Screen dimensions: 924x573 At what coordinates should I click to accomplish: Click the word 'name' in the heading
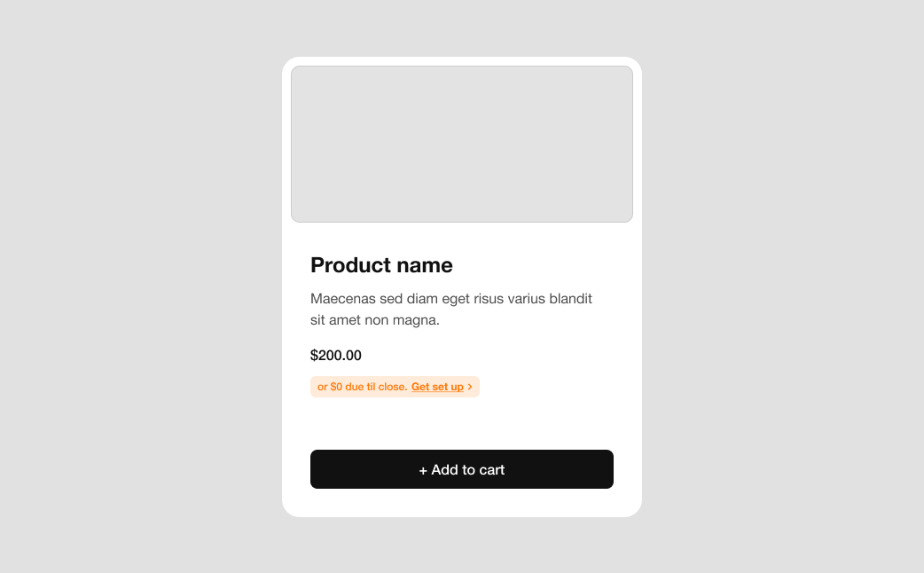[425, 265]
